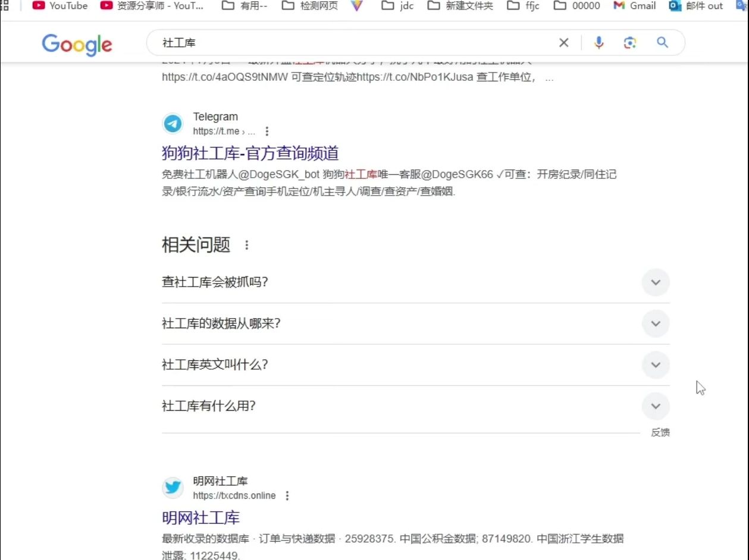
Task: Click the 反馈 feedback link
Action: click(660, 433)
